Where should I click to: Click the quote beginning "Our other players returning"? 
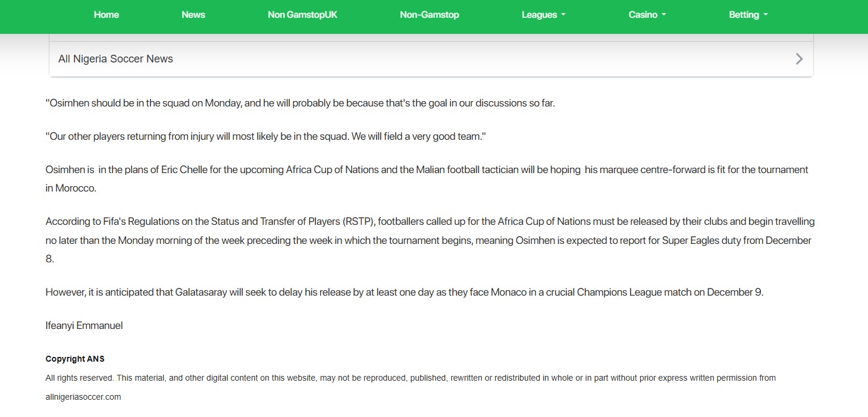click(x=265, y=136)
